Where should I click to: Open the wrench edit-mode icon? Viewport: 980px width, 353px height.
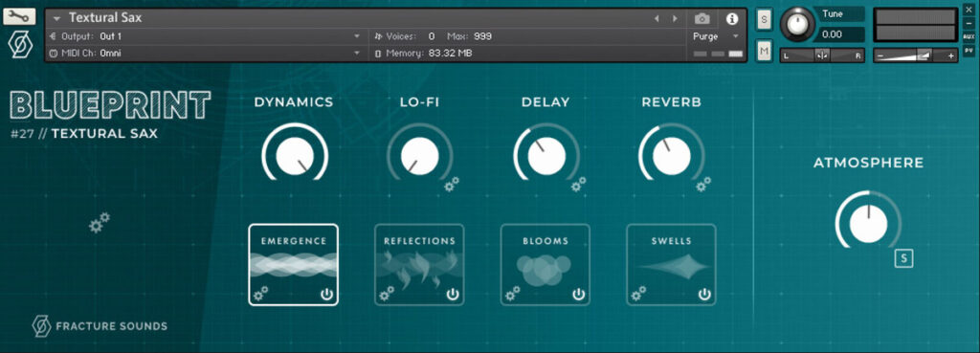19,16
